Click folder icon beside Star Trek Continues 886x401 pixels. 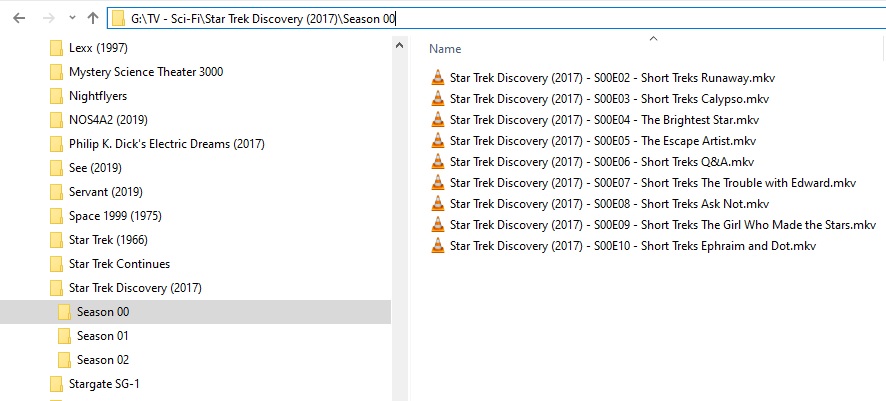[56, 264]
